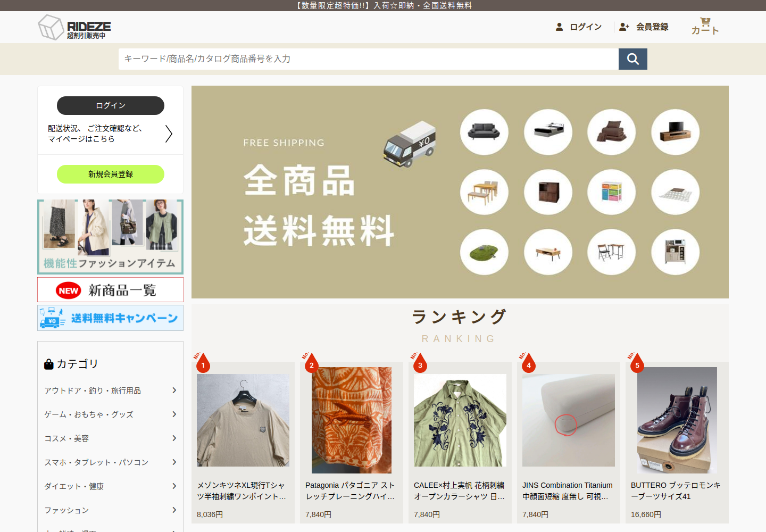Click the No.5 ranking badge
Screen dimensions: 766x532
point(636,362)
